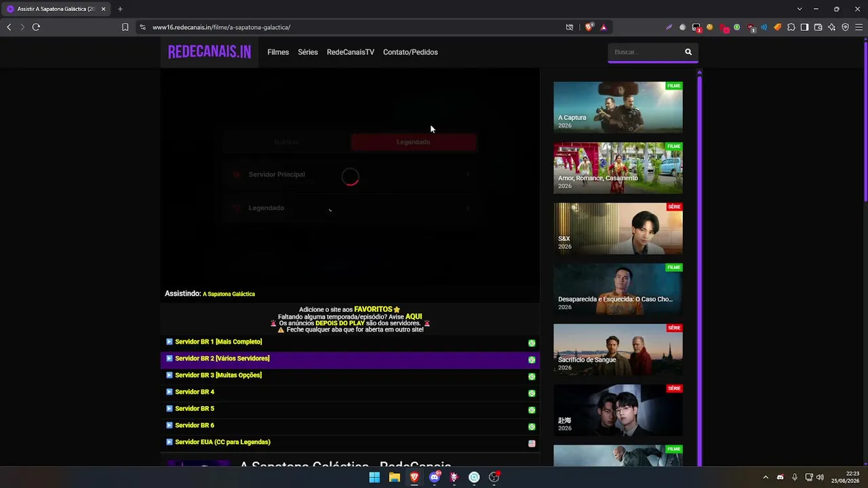
Task: Click the site information icon in address bar
Action: [142, 27]
